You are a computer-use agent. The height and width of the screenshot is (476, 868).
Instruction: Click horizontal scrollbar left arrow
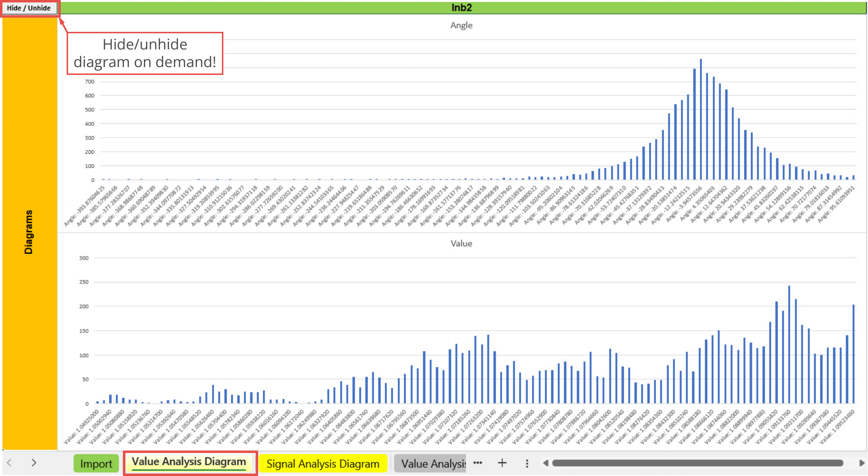(x=546, y=463)
